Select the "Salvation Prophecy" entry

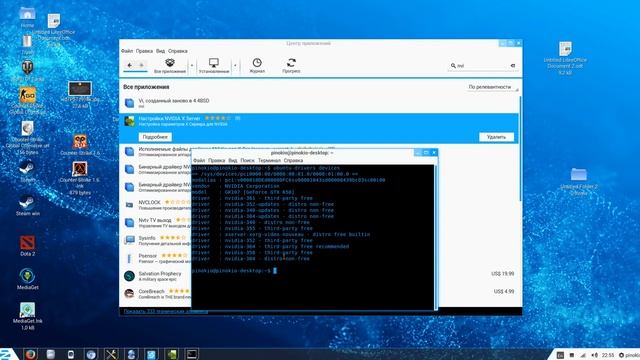(x=156, y=276)
